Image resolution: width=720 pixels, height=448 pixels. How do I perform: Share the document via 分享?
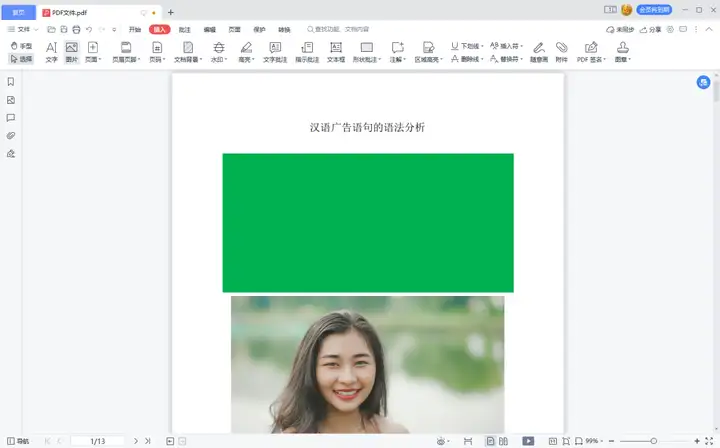[x=651, y=29]
